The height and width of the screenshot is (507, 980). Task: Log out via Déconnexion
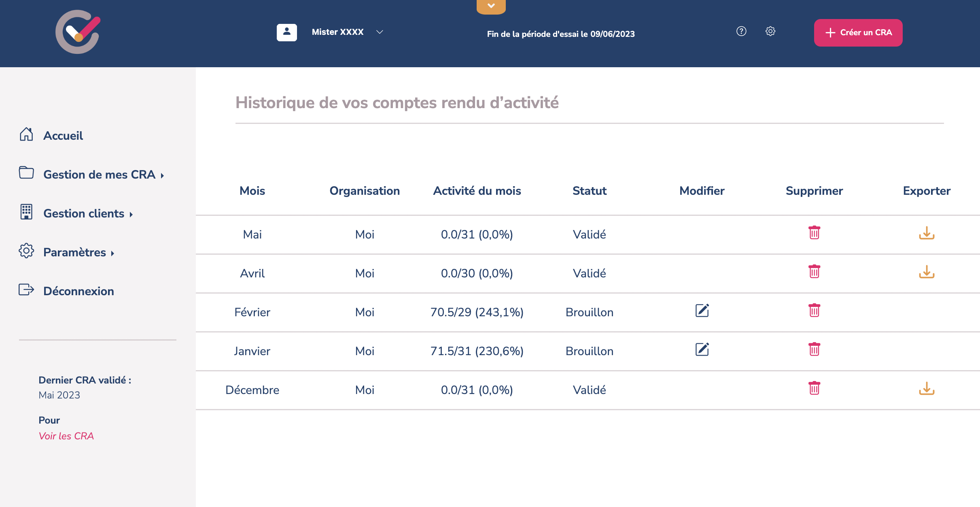pyautogui.click(x=78, y=291)
